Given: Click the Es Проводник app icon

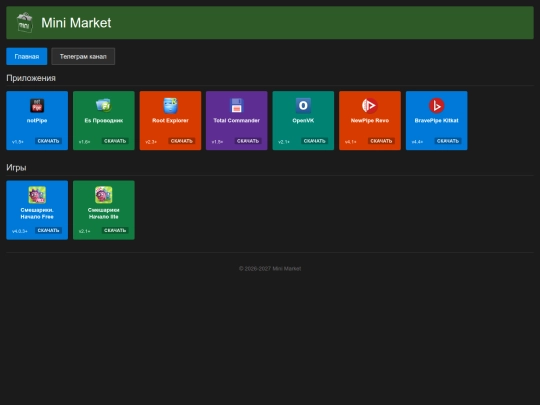Looking at the screenshot, I should pos(104,105).
